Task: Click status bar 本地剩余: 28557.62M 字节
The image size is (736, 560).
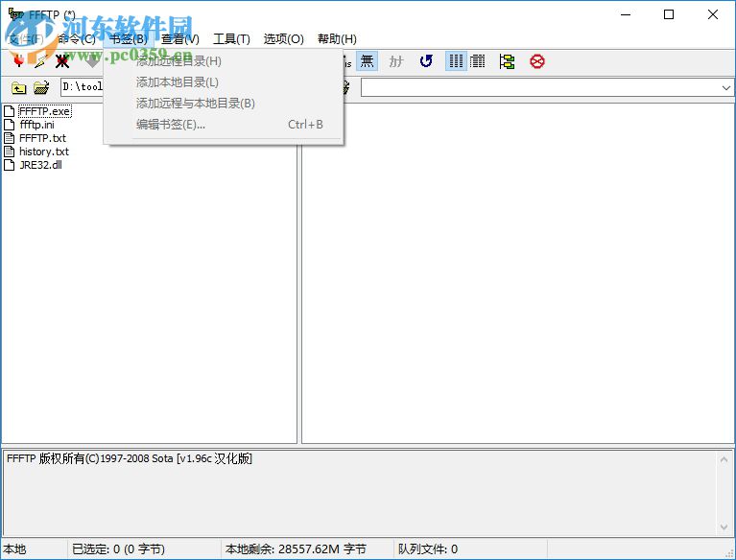Action: (x=296, y=548)
